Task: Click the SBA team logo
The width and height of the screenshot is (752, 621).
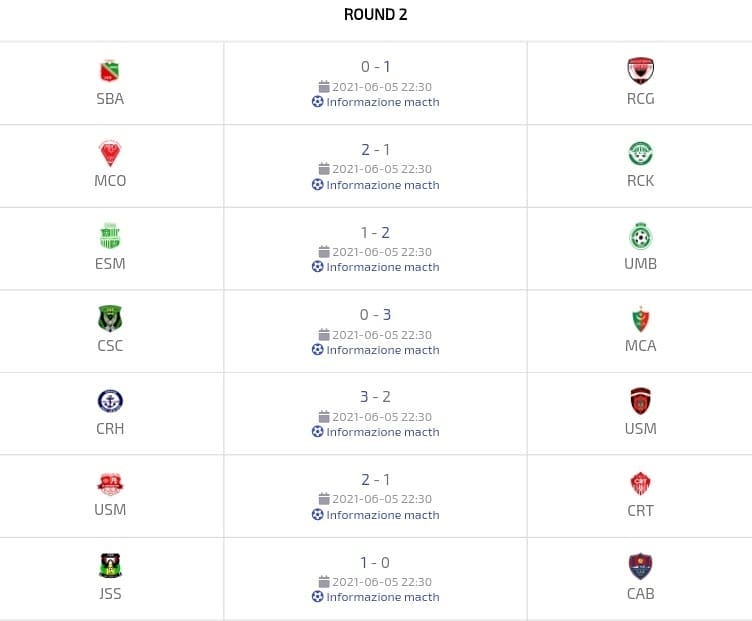Action: [x=110, y=71]
